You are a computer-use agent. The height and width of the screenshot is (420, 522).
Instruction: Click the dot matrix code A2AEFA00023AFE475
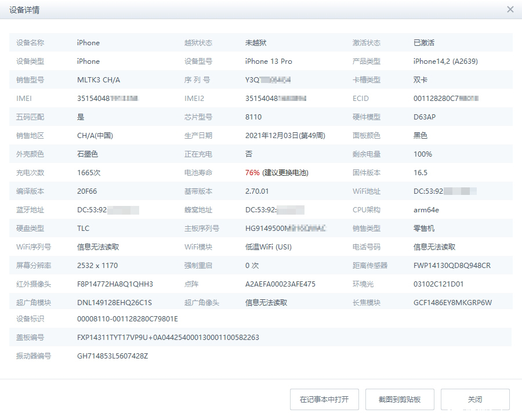(x=280, y=284)
